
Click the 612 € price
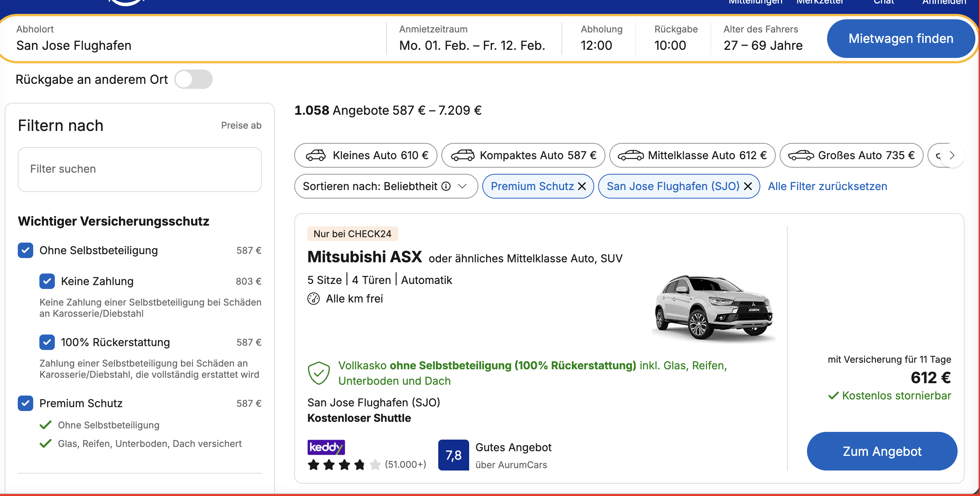coord(931,377)
